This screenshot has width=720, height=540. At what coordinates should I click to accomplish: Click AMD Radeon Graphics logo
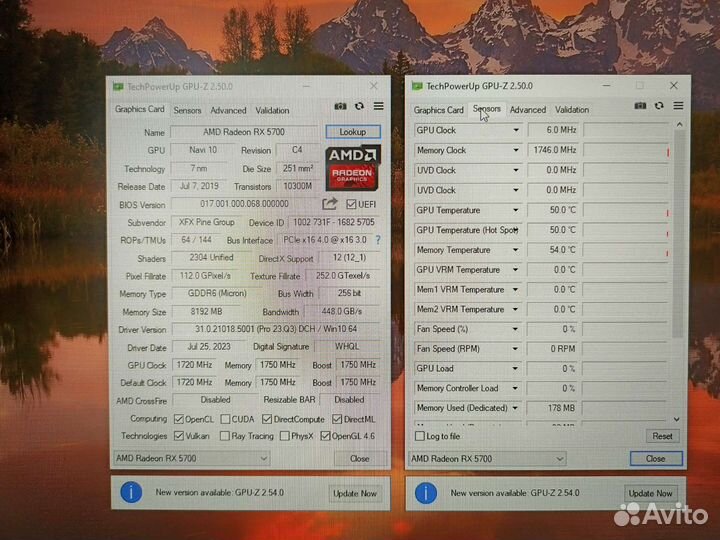[353, 168]
